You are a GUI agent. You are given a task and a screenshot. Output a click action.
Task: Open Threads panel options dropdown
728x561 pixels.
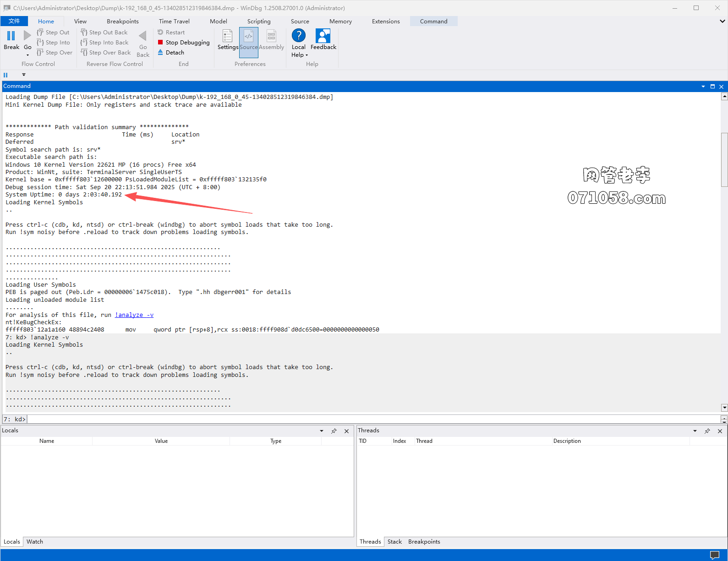[x=695, y=431]
